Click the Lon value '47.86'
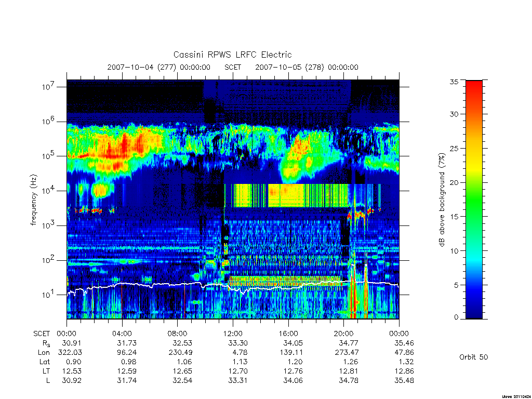This screenshot has height=399, width=532. 404,353
